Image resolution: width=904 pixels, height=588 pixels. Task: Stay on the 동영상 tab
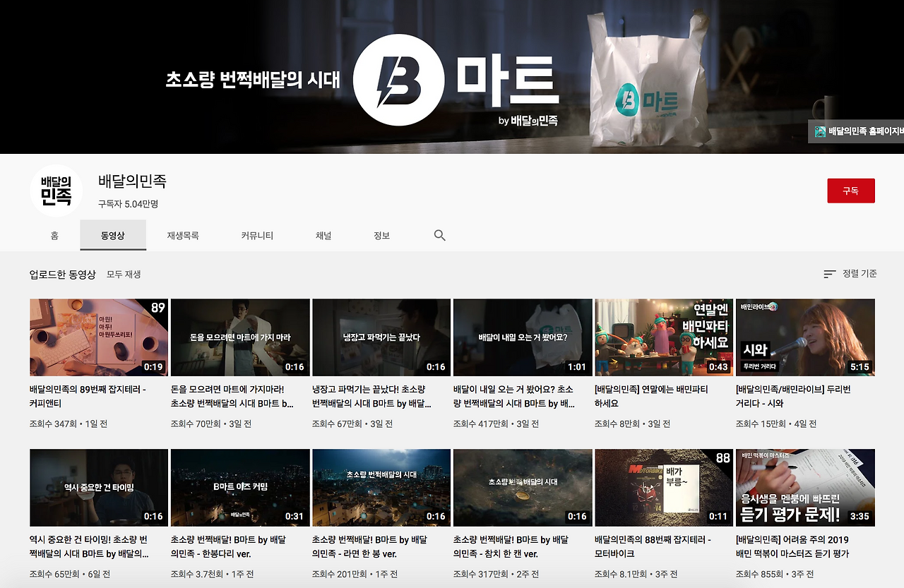[x=113, y=235]
